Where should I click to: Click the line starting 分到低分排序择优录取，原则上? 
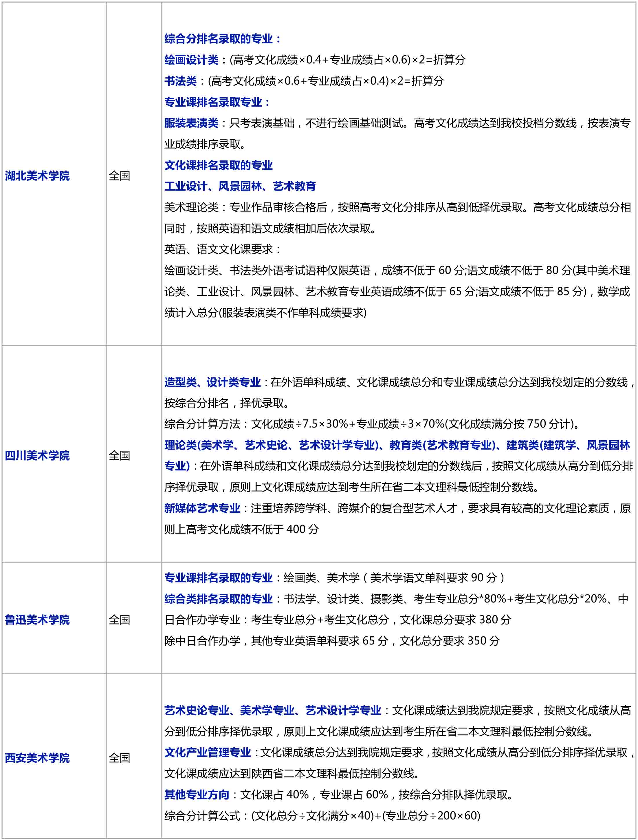pos(379,731)
